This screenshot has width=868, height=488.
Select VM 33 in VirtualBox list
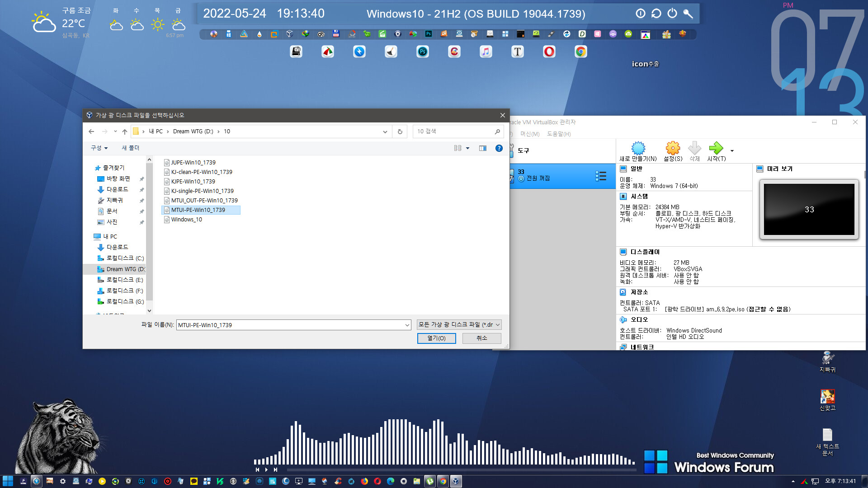tap(563, 176)
